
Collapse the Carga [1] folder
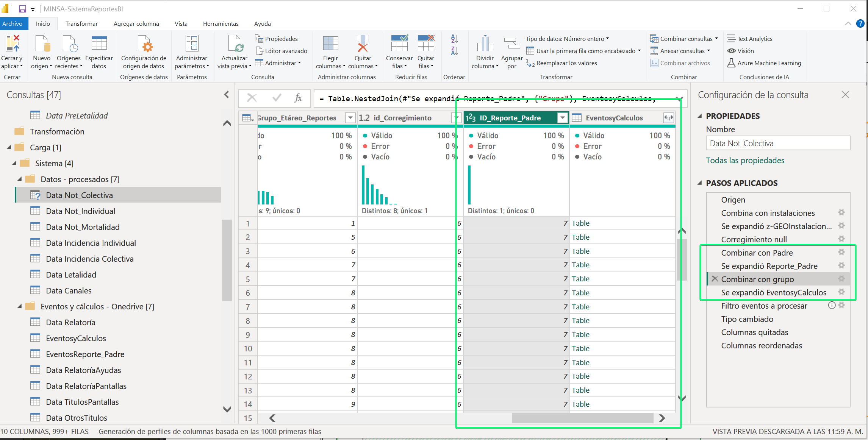9,147
